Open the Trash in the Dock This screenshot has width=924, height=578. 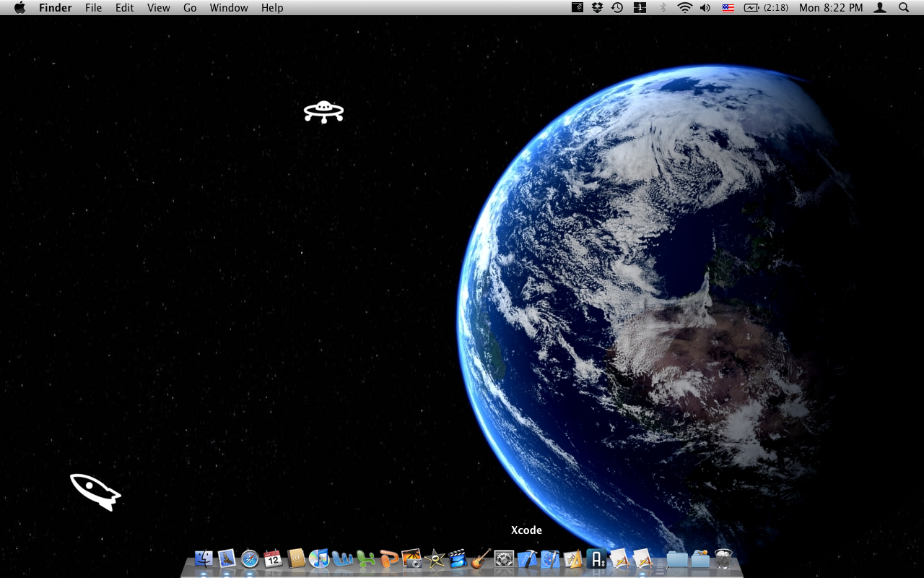(x=723, y=558)
